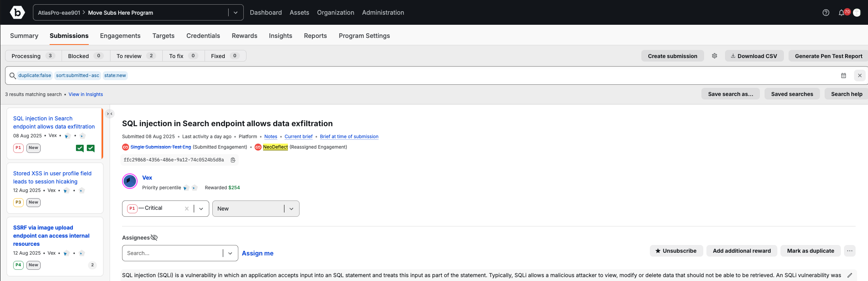This screenshot has height=281, width=868.
Task: Open the calendar date filter icon
Action: point(844,75)
